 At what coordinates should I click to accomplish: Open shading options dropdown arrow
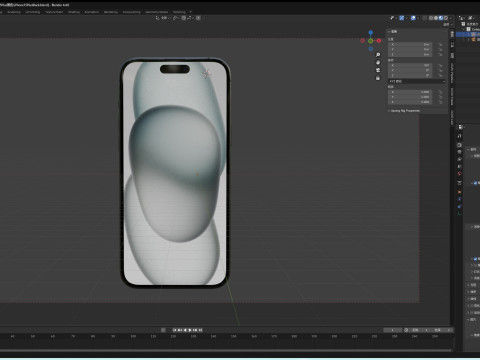(x=451, y=18)
